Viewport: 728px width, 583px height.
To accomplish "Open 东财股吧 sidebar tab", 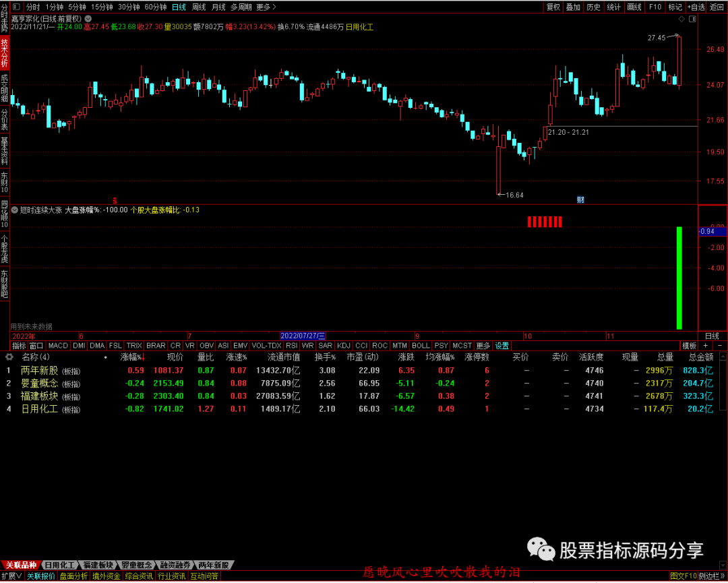I will coord(4,284).
